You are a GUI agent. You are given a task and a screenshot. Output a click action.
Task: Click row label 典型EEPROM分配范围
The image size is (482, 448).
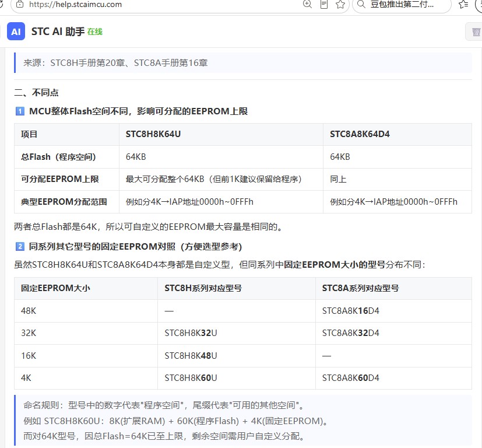[x=64, y=202]
